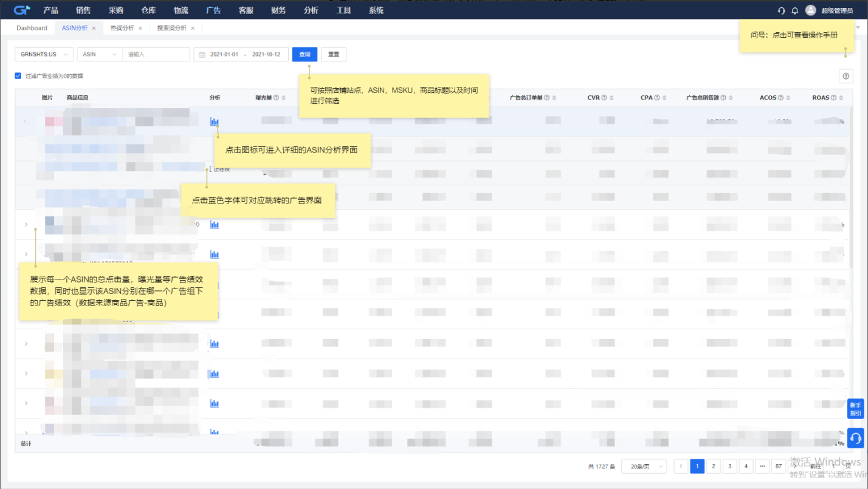Screen dimensions: 868x489
Task: Open the operation manual question mark icon
Action: (x=846, y=76)
